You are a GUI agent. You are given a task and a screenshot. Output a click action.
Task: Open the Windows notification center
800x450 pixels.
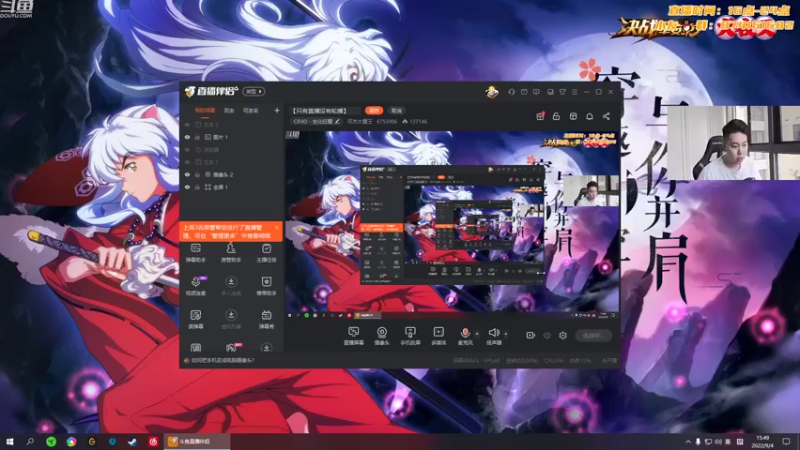786,442
